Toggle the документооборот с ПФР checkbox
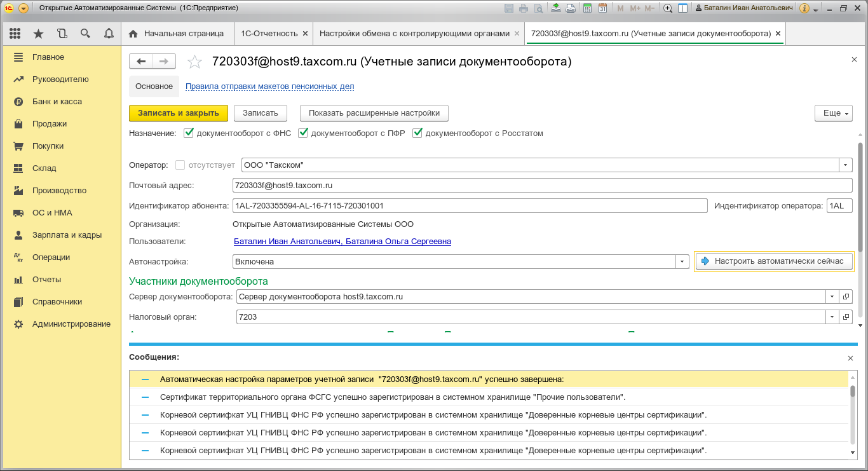The image size is (868, 471). (x=303, y=133)
